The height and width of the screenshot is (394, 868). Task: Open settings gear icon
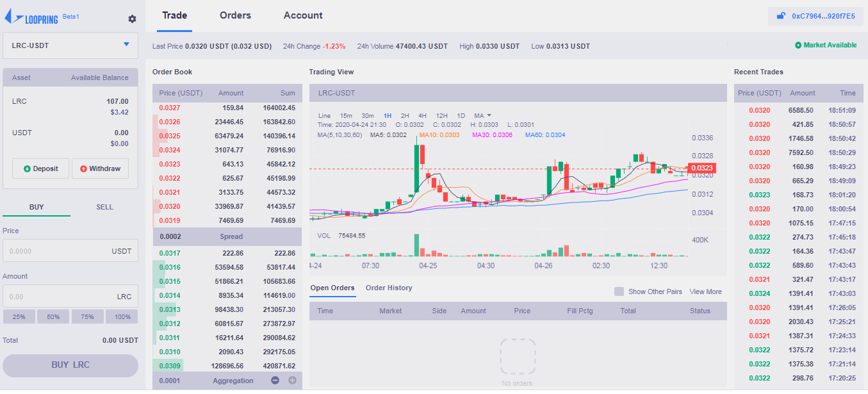point(132,19)
